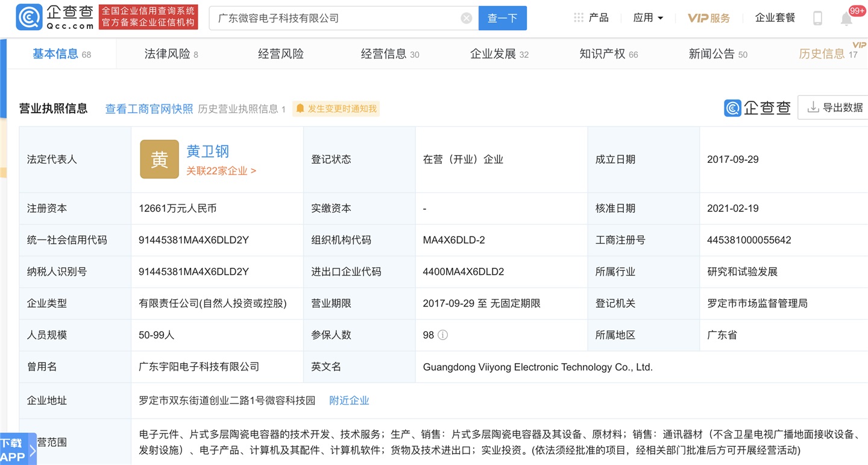
Task: Select staff size 50-99人
Action: pyautogui.click(x=156, y=335)
